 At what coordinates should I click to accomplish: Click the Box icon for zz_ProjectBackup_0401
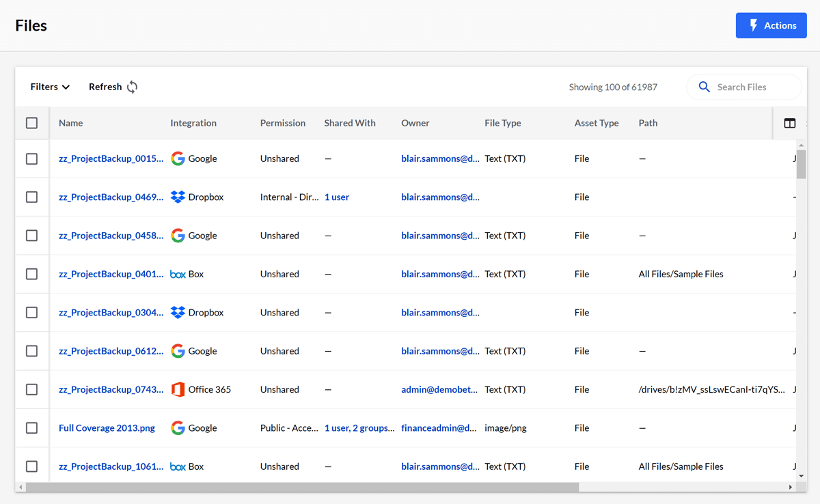178,274
